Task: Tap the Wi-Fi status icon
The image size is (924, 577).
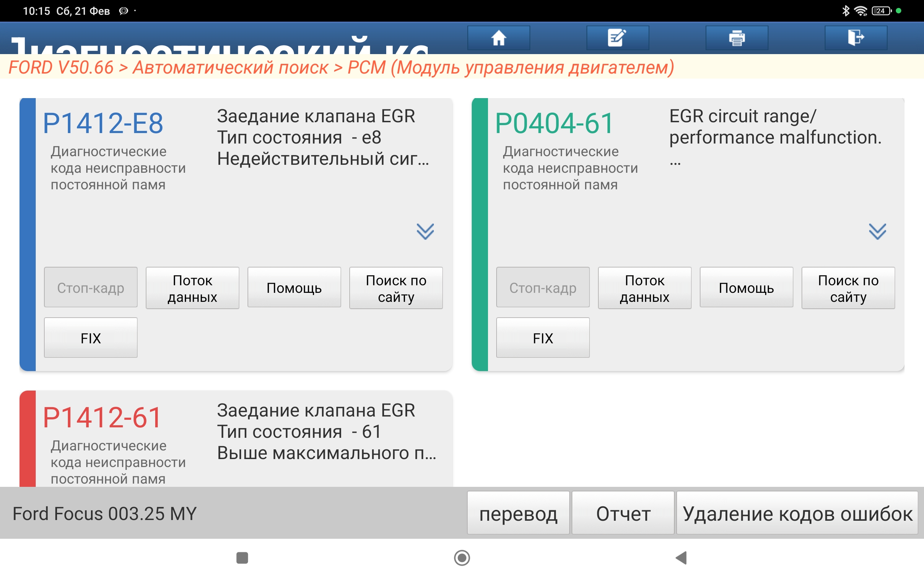Action: [860, 11]
